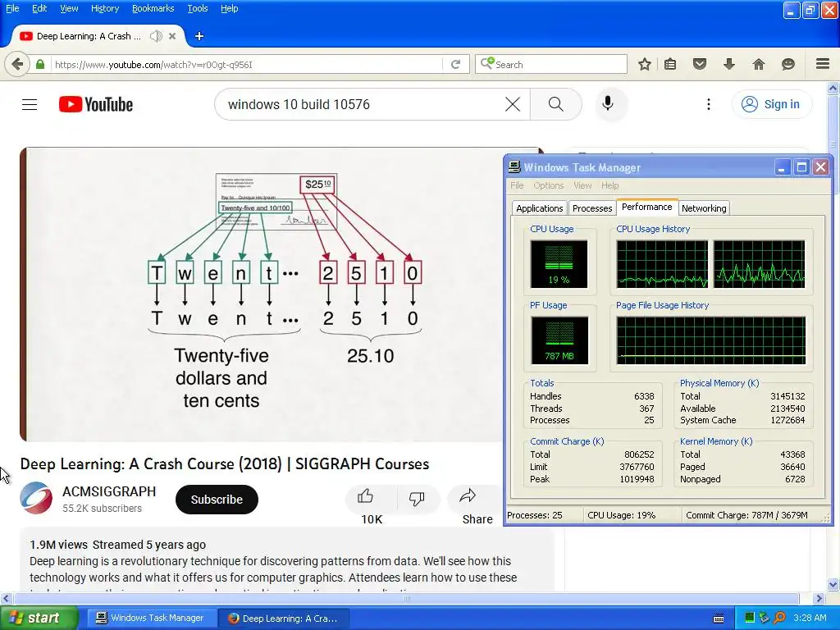Subscribe to ACMSIGGRAPH
Image resolution: width=840 pixels, height=630 pixels.
point(217,500)
